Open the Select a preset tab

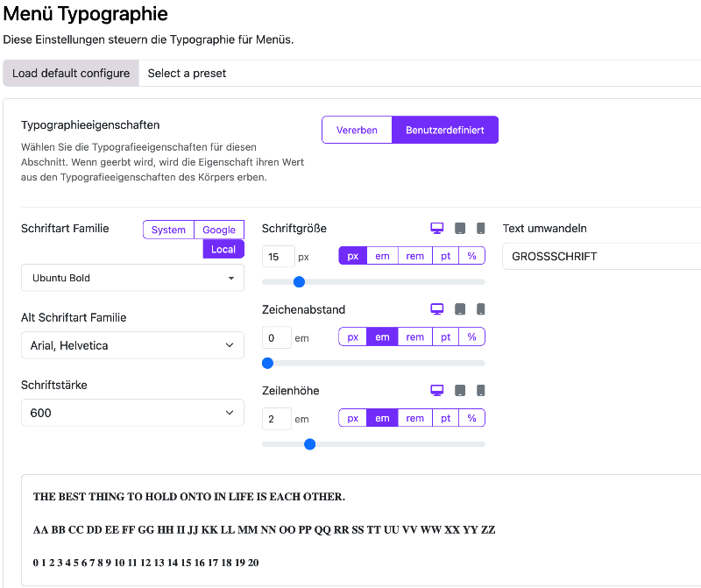[x=187, y=74]
